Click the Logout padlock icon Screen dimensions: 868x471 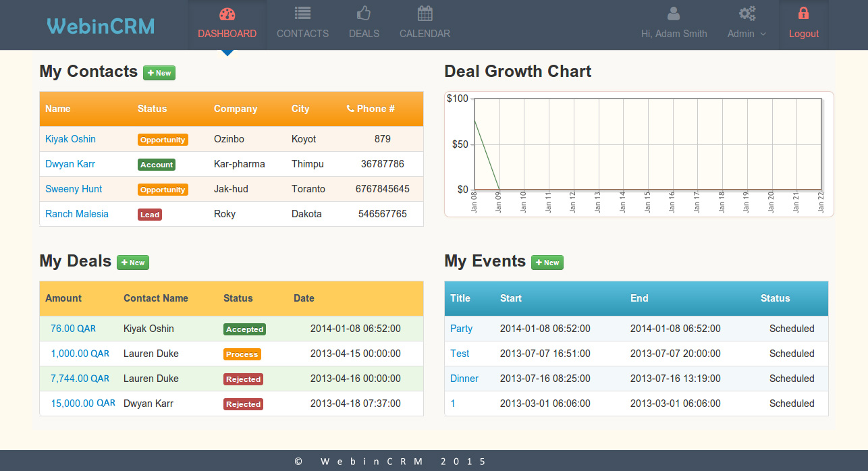[x=803, y=13]
